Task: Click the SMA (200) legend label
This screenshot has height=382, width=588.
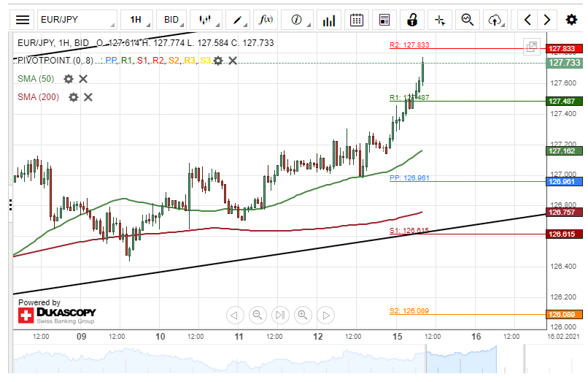Action: [x=38, y=97]
